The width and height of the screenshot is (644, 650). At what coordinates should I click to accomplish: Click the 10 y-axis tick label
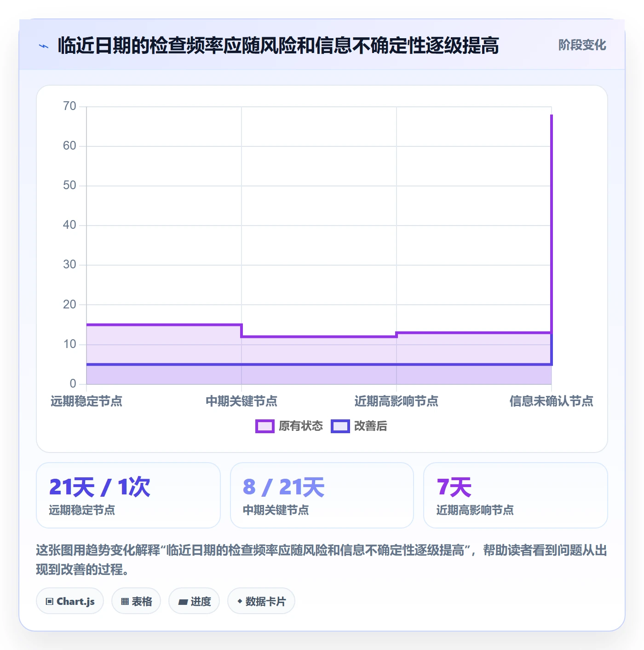coord(69,344)
